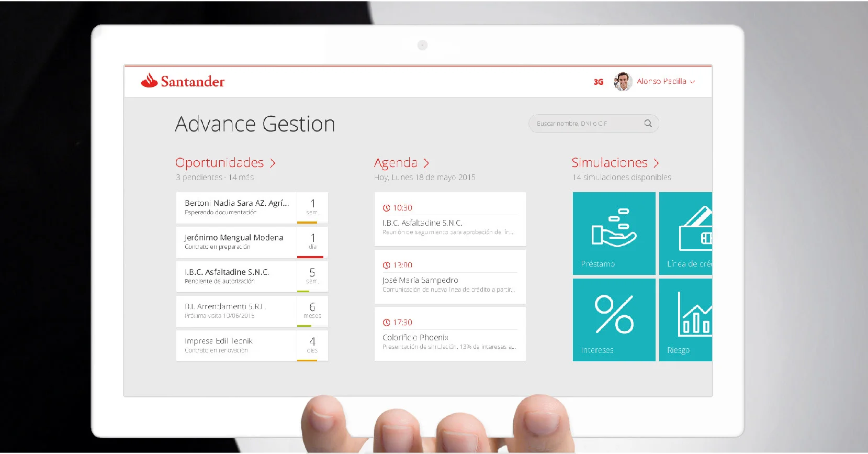Click the 1 día badge for Jerónimo
Viewport: 868px width, 454px height.
tap(312, 242)
